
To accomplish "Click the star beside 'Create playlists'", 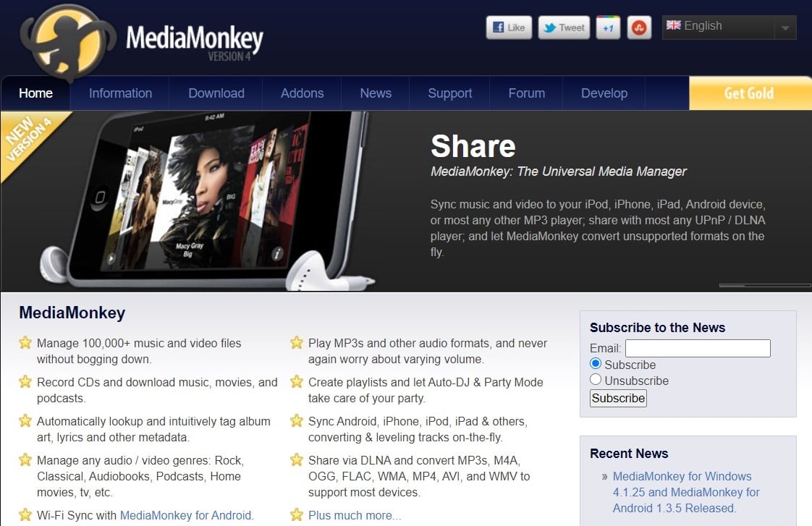I will [297, 381].
